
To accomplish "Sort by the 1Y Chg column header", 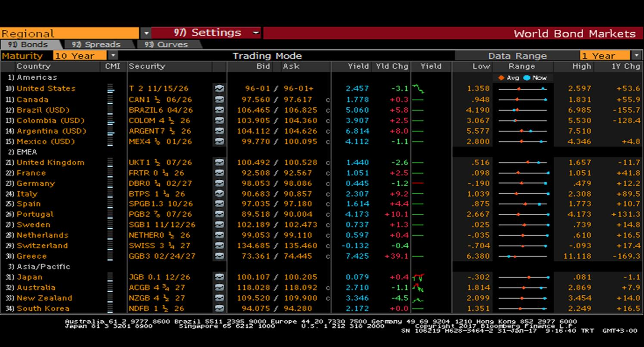I will click(x=625, y=66).
